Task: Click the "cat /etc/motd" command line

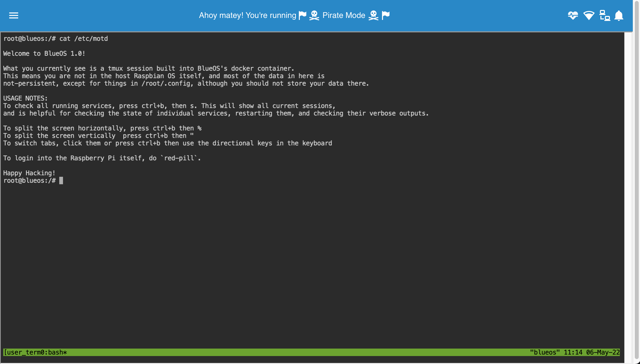Action: pyautogui.click(x=56, y=39)
